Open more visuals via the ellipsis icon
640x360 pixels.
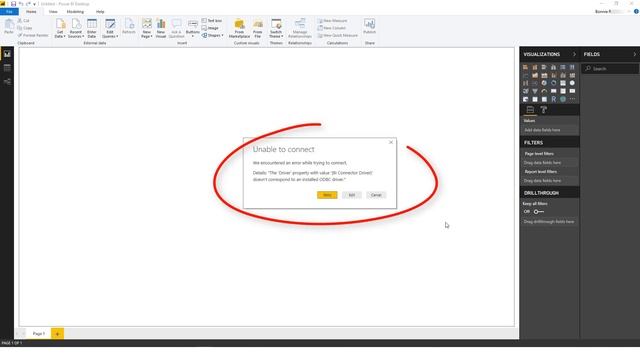pos(572,99)
